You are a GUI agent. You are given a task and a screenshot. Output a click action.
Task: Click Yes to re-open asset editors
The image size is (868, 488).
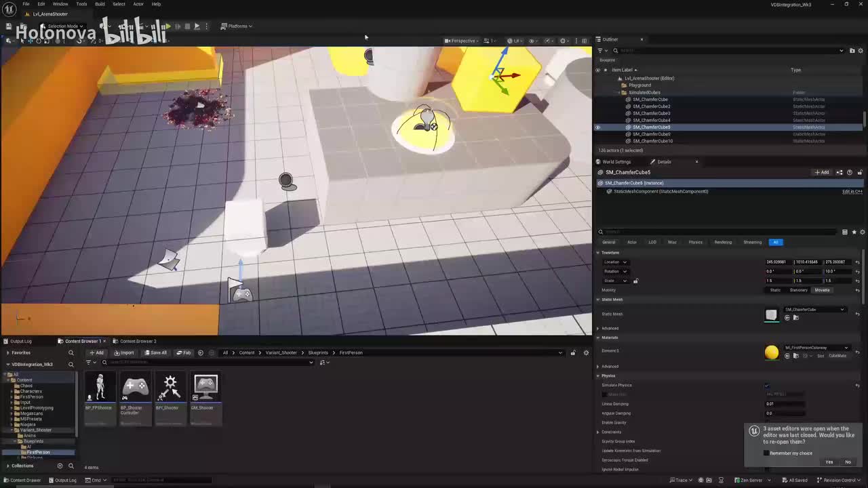point(829,462)
